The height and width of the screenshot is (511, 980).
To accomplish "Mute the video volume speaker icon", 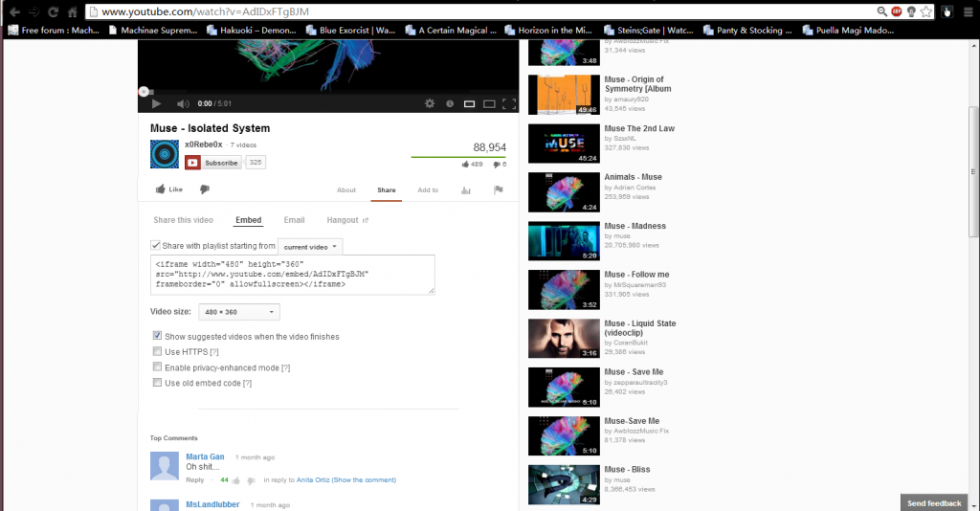I will [x=183, y=103].
